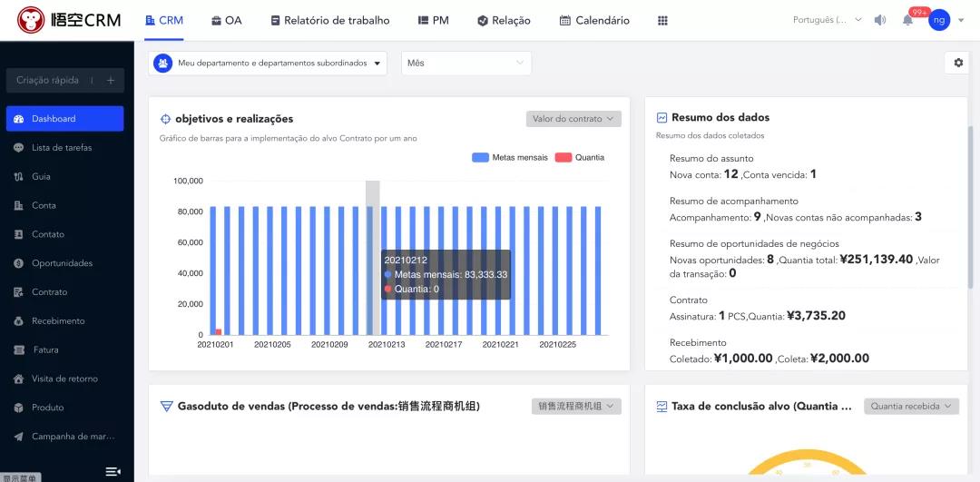The image size is (980, 482).
Task: Open the Mês period dropdown
Action: [x=466, y=64]
